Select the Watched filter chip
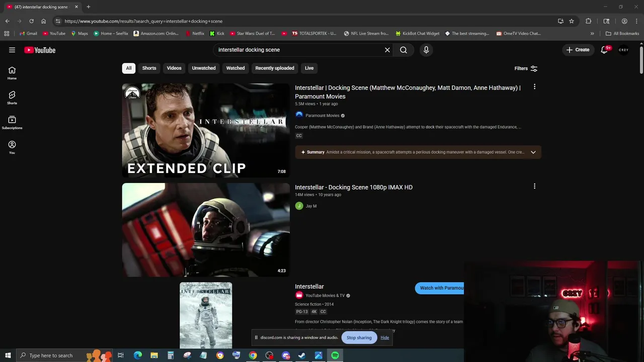This screenshot has width=644, height=362. tap(235, 68)
